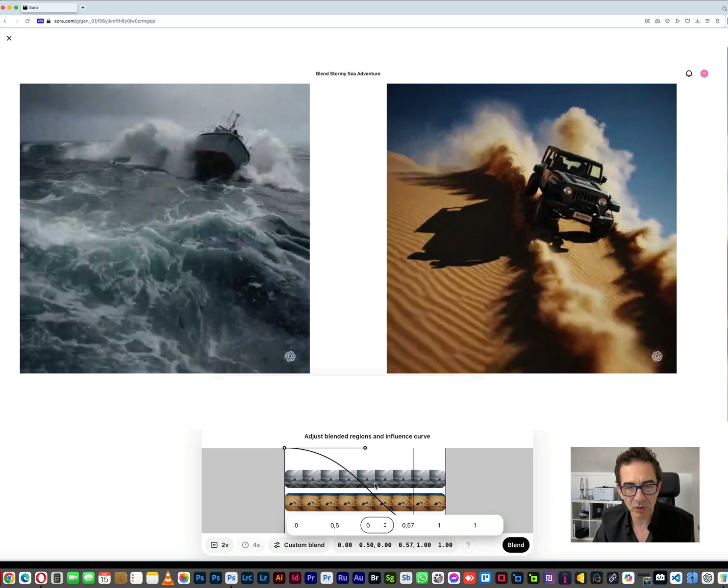Open Visual Studio Code in the dock

tap(676, 578)
